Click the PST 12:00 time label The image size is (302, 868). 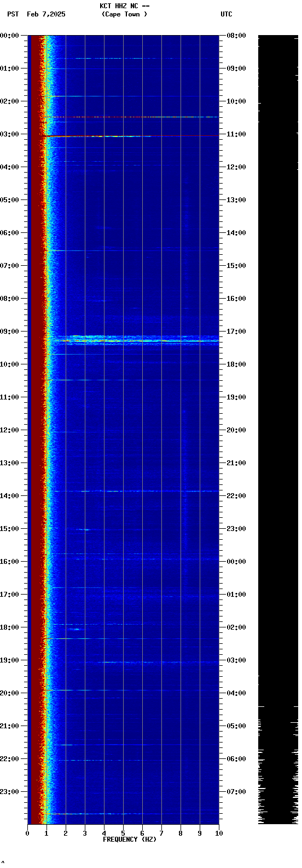(9, 430)
